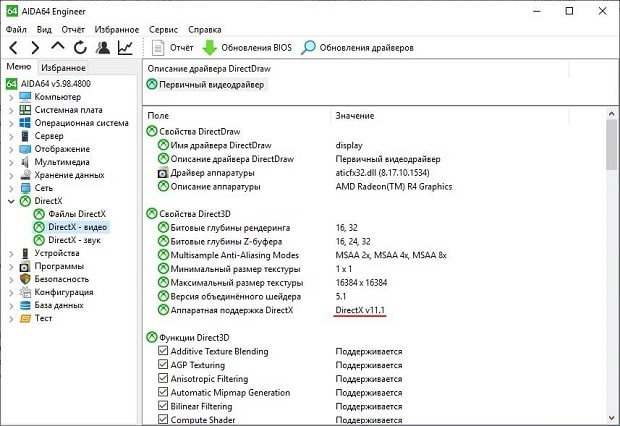Click the Компьютер monitor icon
620x426 pixels.
coord(25,97)
